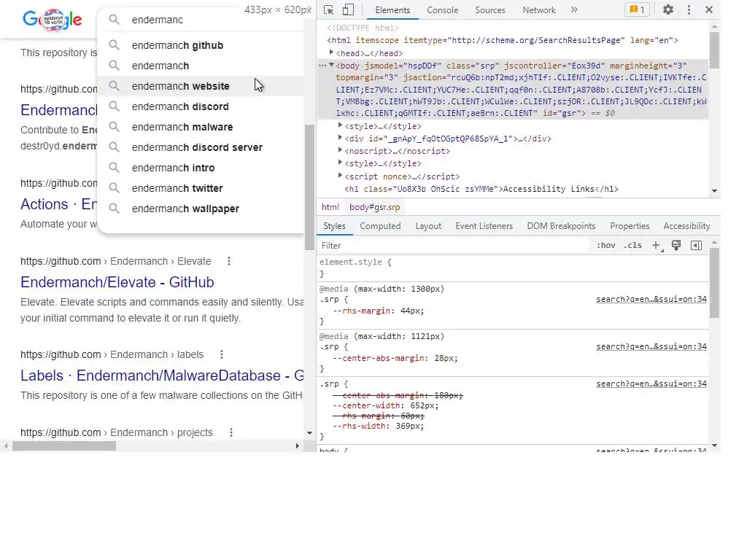
Task: Select the h1 Accessibility Links node
Action: pos(481,189)
